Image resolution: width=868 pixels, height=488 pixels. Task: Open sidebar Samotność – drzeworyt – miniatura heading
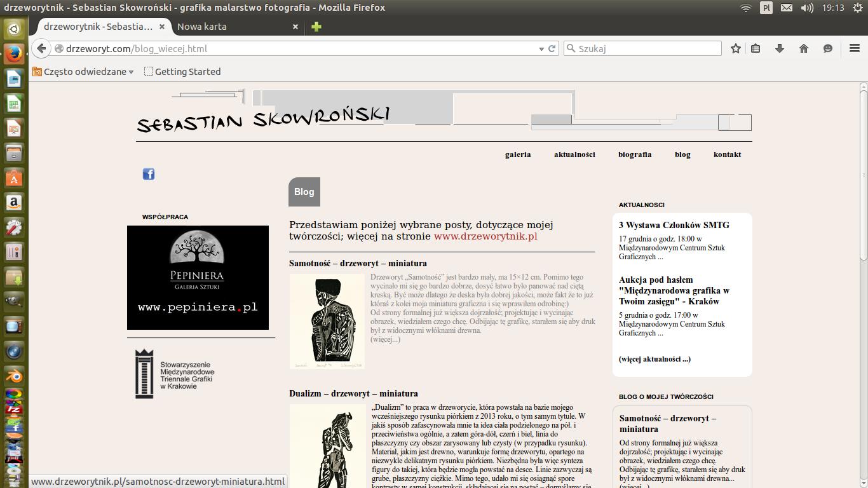click(668, 424)
